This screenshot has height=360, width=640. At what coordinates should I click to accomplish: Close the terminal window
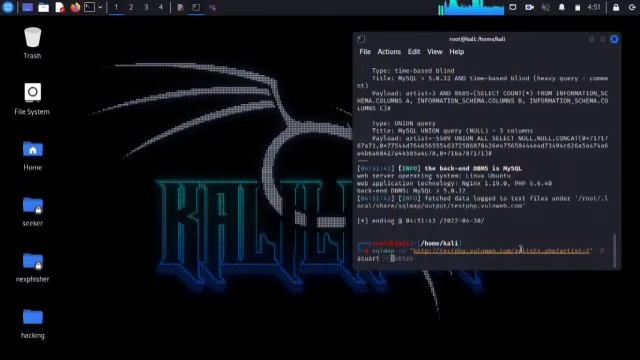pyautogui.click(x=614, y=39)
